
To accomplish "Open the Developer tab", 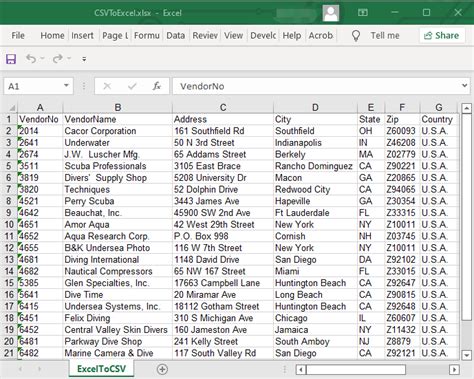I will click(263, 35).
